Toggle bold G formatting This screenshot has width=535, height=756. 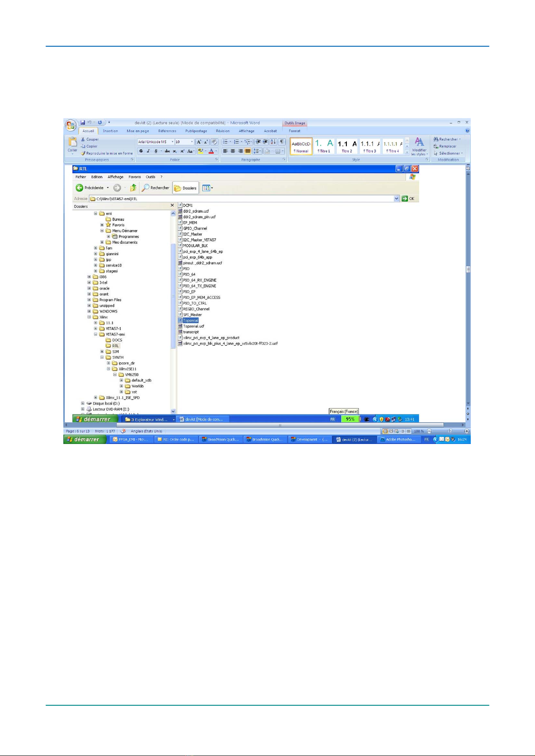coord(141,151)
